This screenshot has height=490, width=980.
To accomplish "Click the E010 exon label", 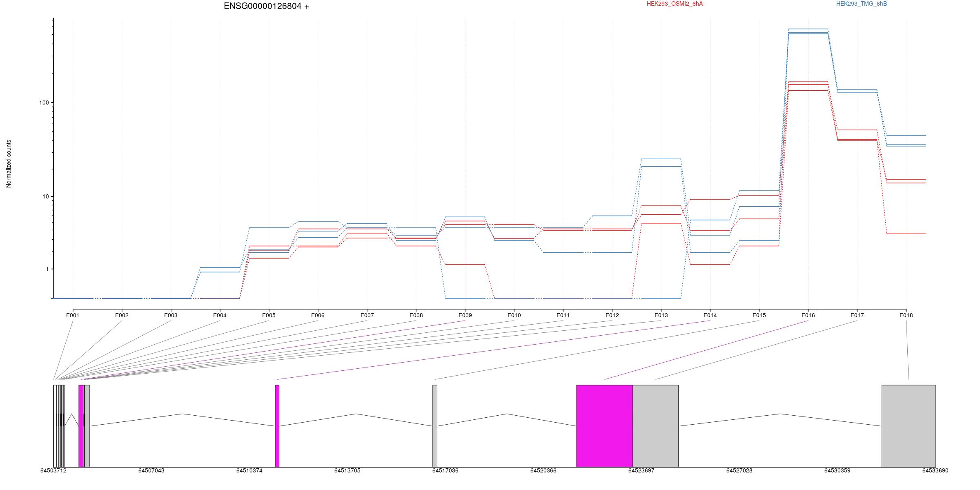I will [x=514, y=315].
